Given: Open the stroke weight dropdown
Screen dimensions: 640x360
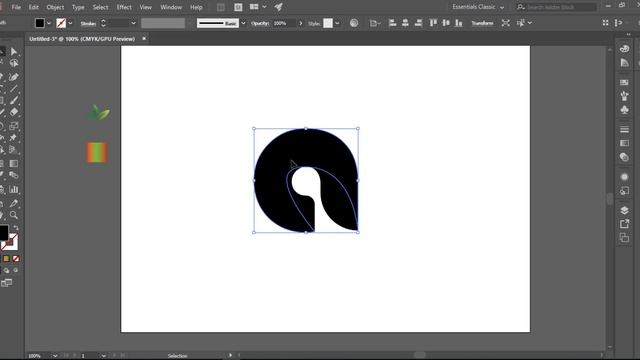Looking at the screenshot, I should 133,23.
